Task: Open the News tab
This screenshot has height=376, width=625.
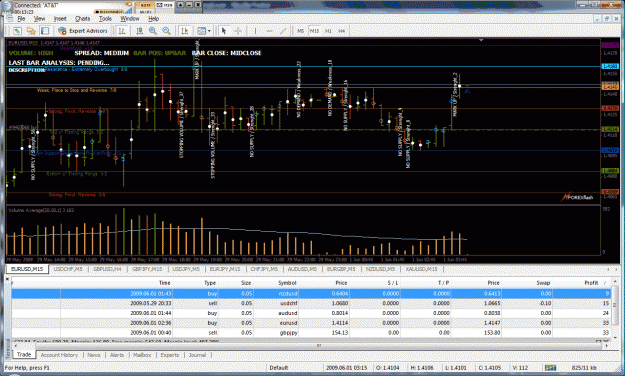Action: point(94,355)
